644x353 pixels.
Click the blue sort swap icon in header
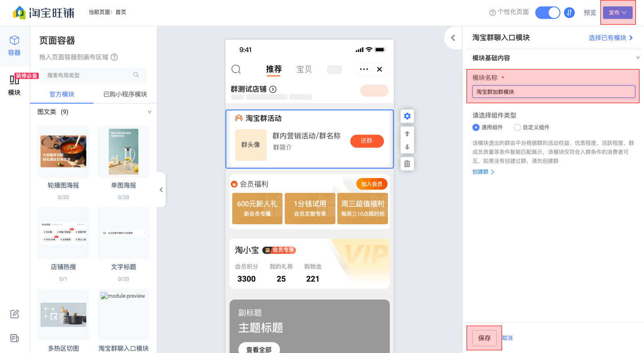pyautogui.click(x=569, y=13)
